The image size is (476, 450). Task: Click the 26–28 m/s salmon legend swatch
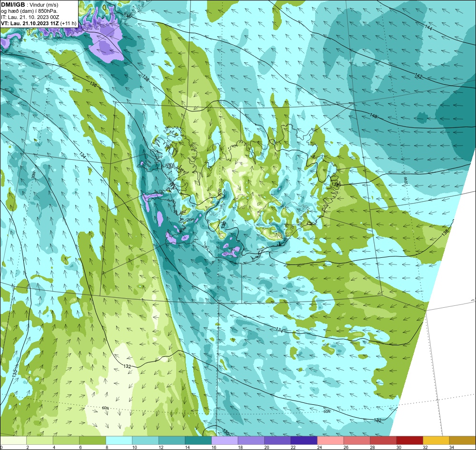tap(357, 440)
